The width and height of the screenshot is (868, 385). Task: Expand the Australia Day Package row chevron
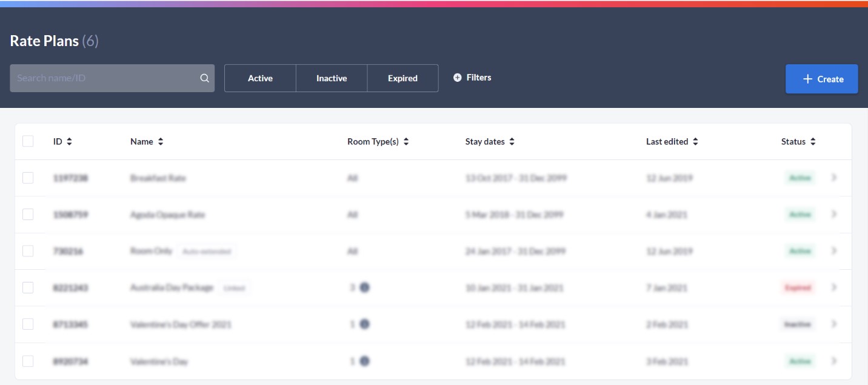point(834,287)
